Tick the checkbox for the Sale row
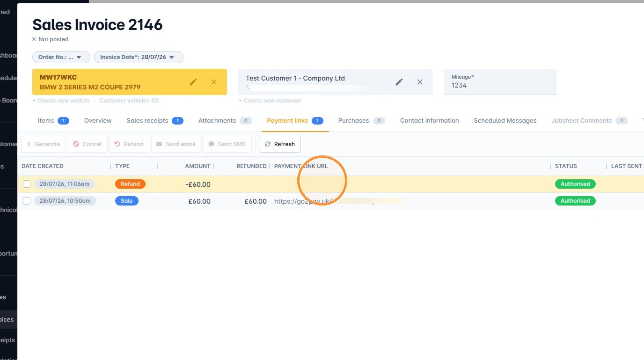The height and width of the screenshot is (360, 644). pos(27,201)
